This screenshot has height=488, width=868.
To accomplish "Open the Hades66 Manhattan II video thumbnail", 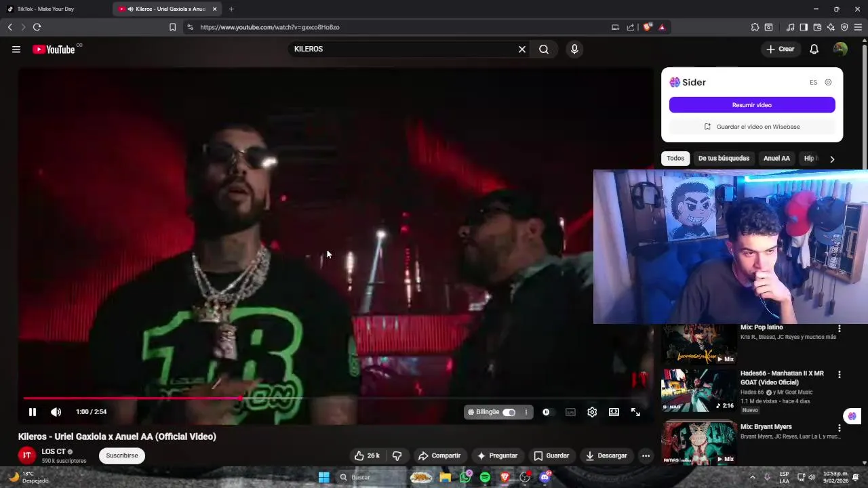I will [x=699, y=390].
